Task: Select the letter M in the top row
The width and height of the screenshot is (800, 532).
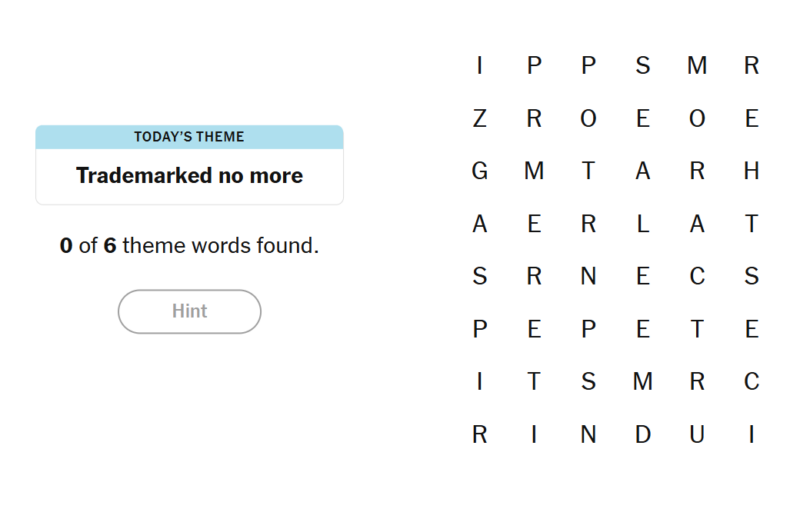Action: [x=697, y=66]
